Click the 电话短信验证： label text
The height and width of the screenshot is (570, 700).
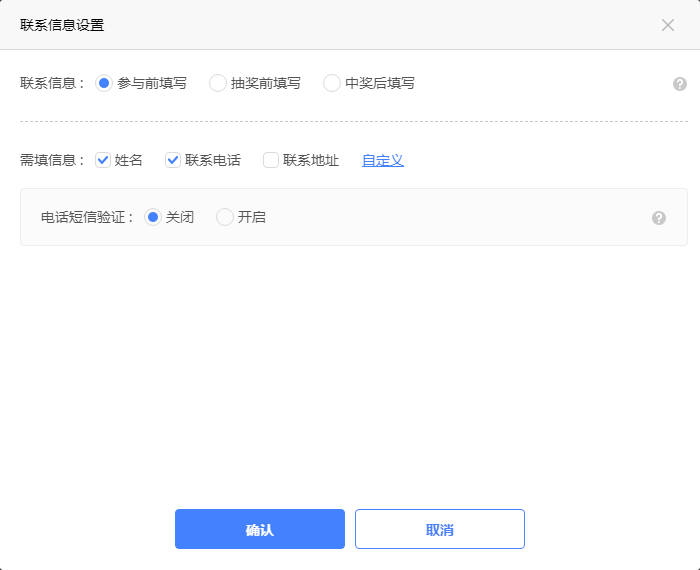click(88, 217)
